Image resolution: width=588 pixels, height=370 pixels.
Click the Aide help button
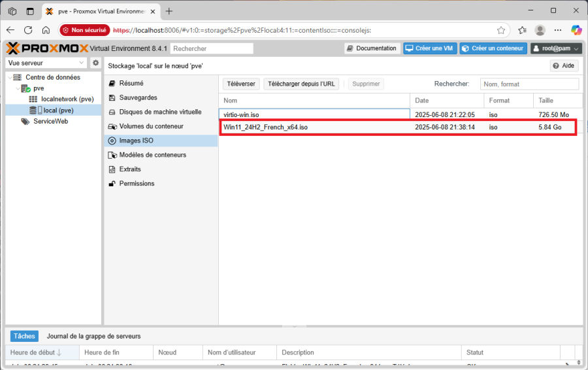pos(564,65)
